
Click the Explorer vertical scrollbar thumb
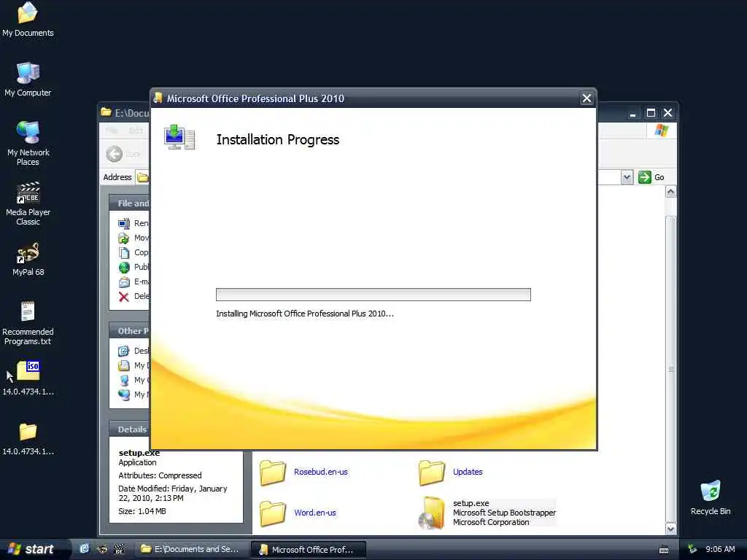pyautogui.click(x=671, y=369)
